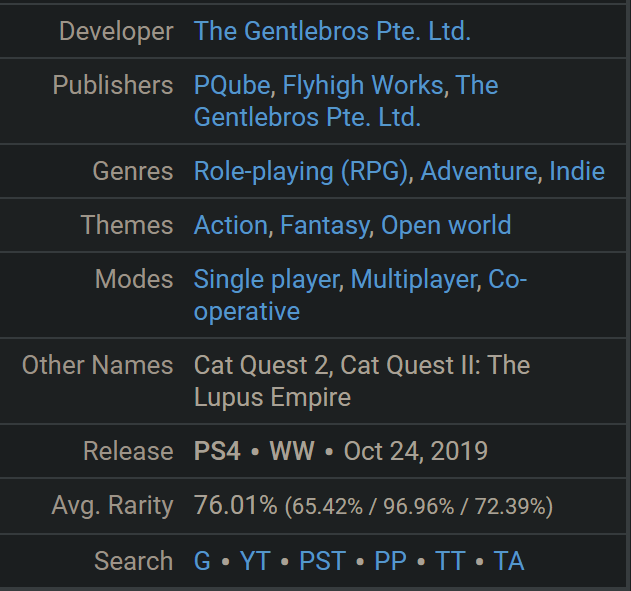The width and height of the screenshot is (631, 591).
Task: Click the 76.01% average rarity value
Action: click(235, 505)
